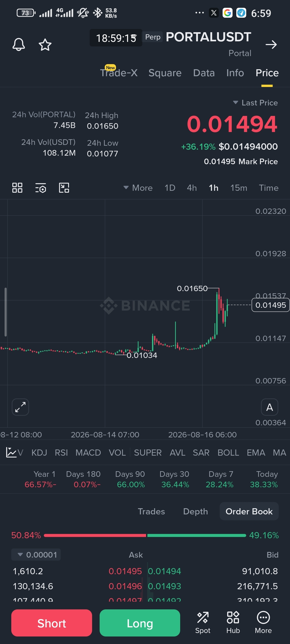Tap the green Long button
This screenshot has height=644, width=290.
[140, 623]
